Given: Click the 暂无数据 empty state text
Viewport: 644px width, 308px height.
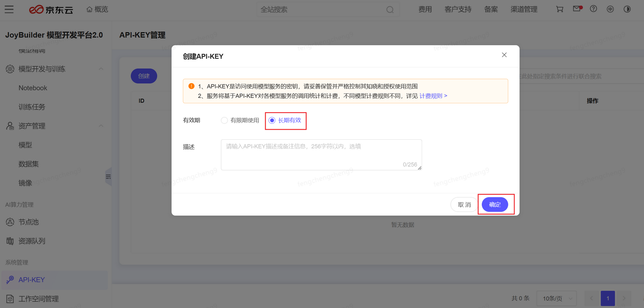Looking at the screenshot, I should pos(403,225).
